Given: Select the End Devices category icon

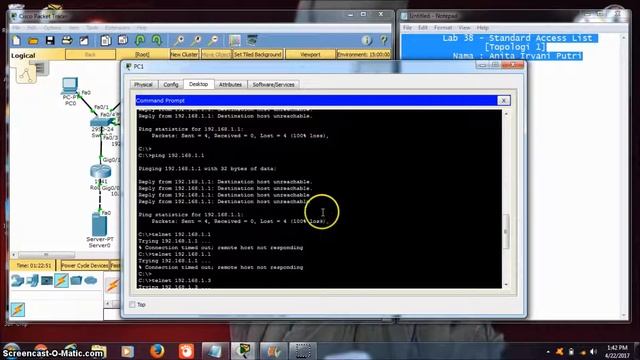Looking at the screenshot, I should pyautogui.click(x=33, y=280).
